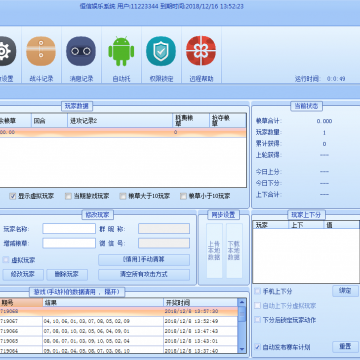Click 玩家 column header in 上下分 table

coord(270,225)
